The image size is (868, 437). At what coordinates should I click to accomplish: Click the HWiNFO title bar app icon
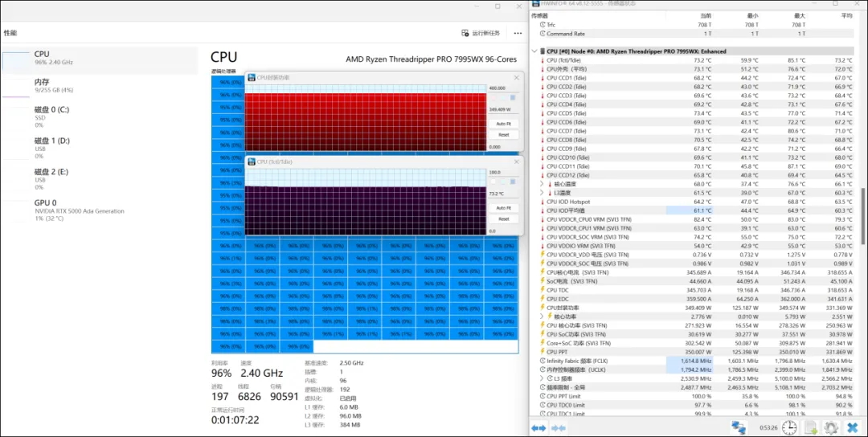click(536, 3)
